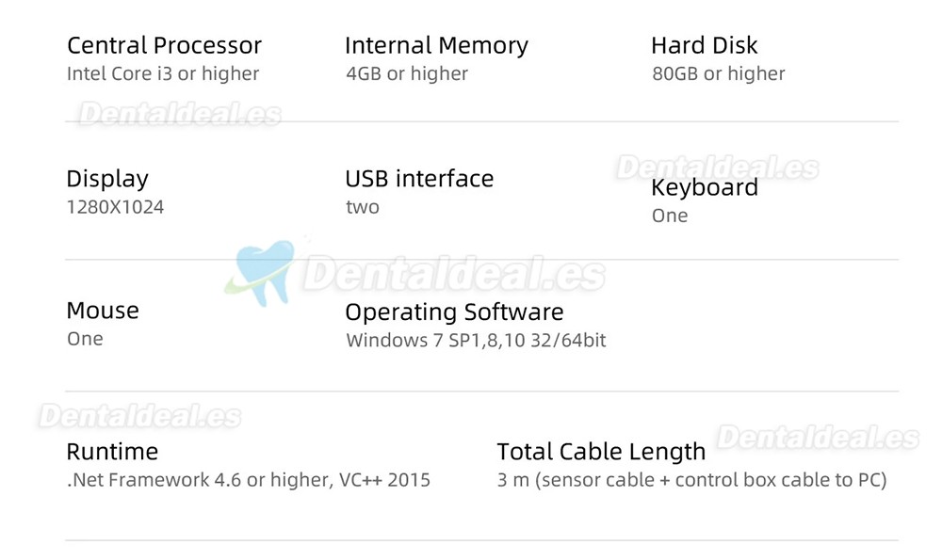The width and height of the screenshot is (942, 560).
Task: Click the Dentaldeal.es watermark near Keyboard
Action: (x=717, y=168)
